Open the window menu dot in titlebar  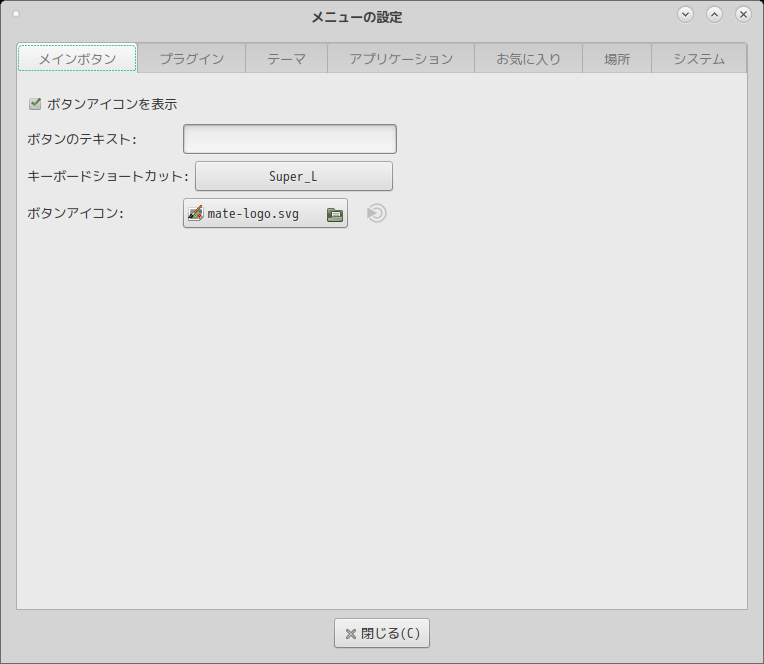16,14
